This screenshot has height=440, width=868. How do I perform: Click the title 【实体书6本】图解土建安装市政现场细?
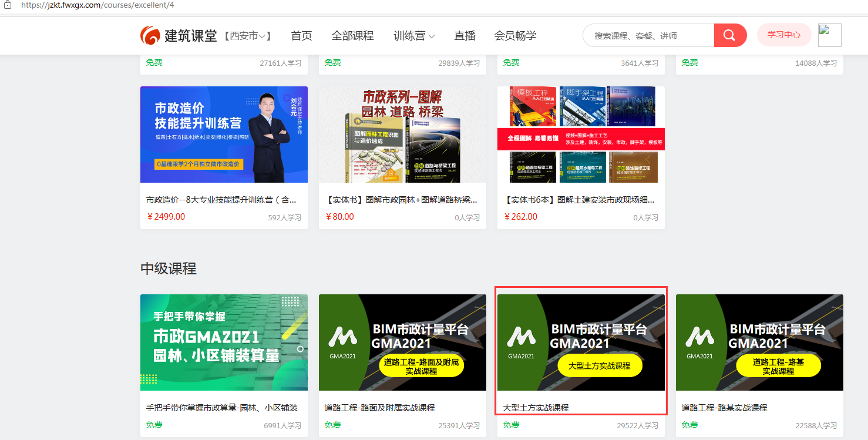(x=580, y=200)
